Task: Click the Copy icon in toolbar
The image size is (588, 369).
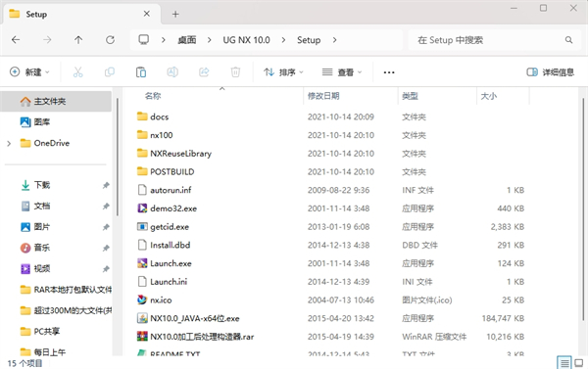Action: coord(109,71)
